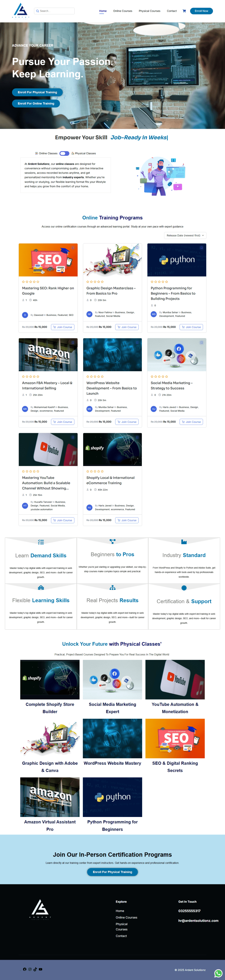
Task: Open the TikTok icon in footer
Action: point(35,969)
